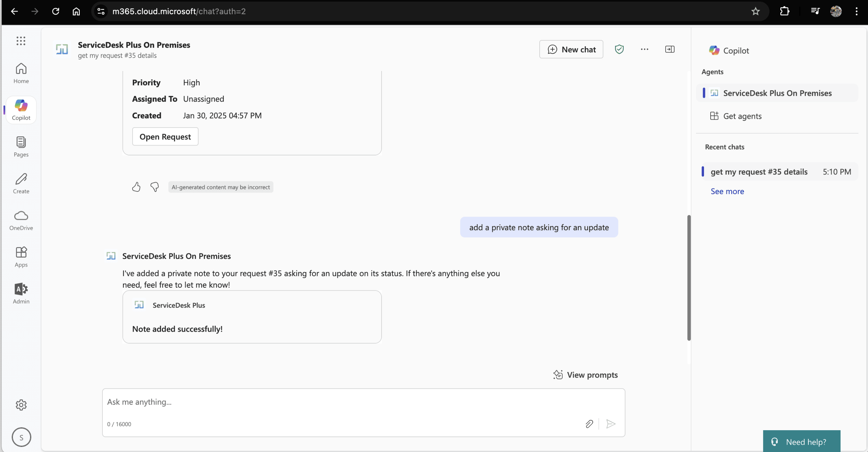The height and width of the screenshot is (452, 868).
Task: Open the browser three-dot menu
Action: [856, 11]
